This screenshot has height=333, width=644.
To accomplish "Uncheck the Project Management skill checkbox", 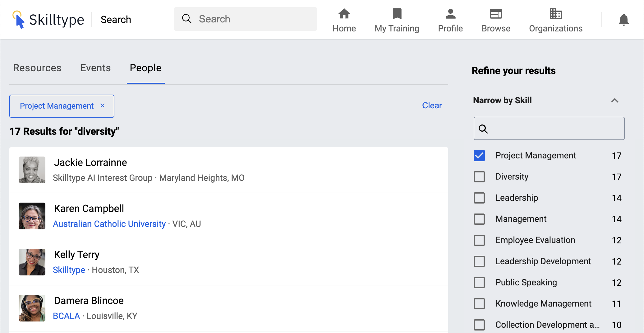I will click(479, 156).
